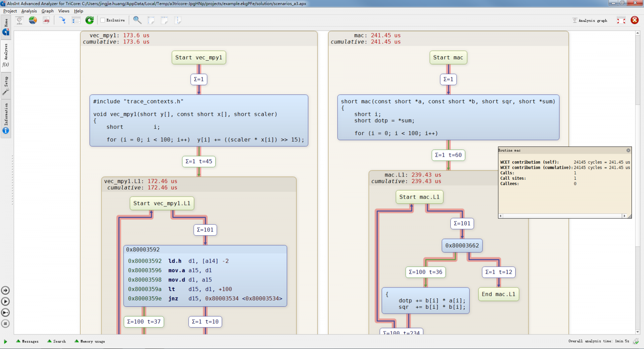The height and width of the screenshot is (349, 644).
Task: Select the End mac.L1 node
Action: click(498, 294)
